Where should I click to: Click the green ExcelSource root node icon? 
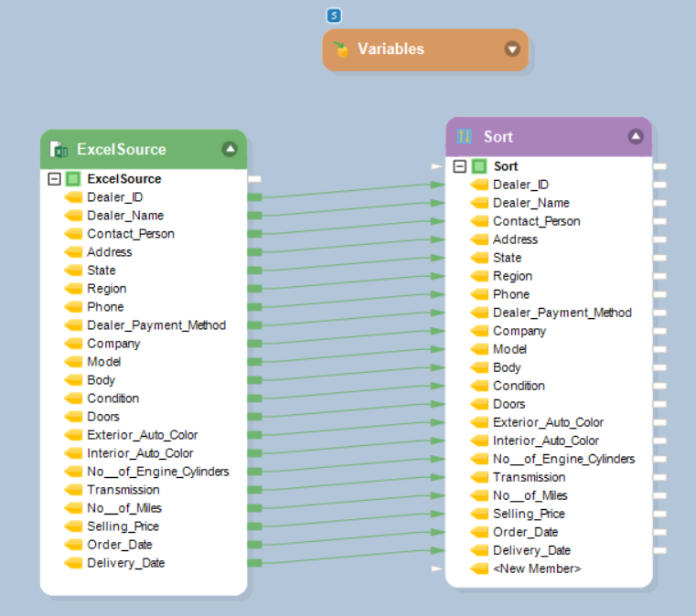[x=73, y=179]
